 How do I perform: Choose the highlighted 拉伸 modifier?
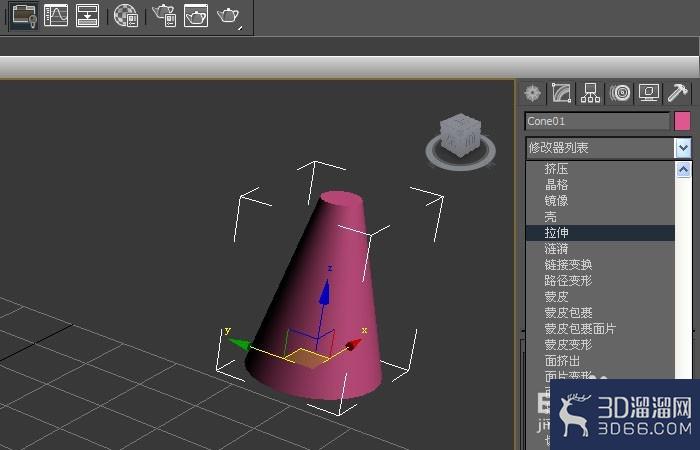tap(600, 233)
